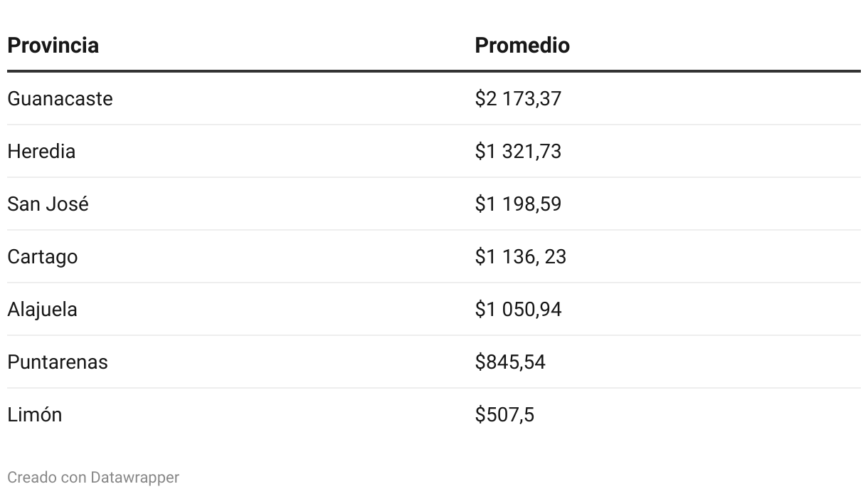This screenshot has width=868, height=494.
Task: Select the $845,54 value
Action: tap(510, 362)
